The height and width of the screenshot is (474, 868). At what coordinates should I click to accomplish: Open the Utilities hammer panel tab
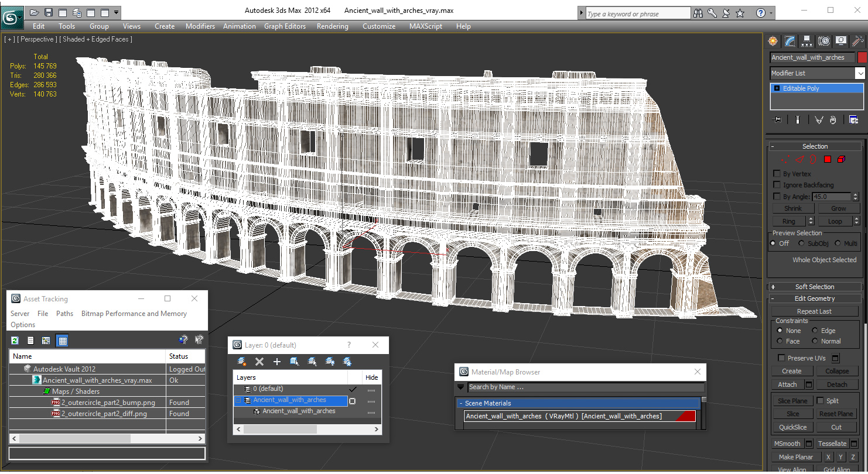pyautogui.click(x=858, y=41)
